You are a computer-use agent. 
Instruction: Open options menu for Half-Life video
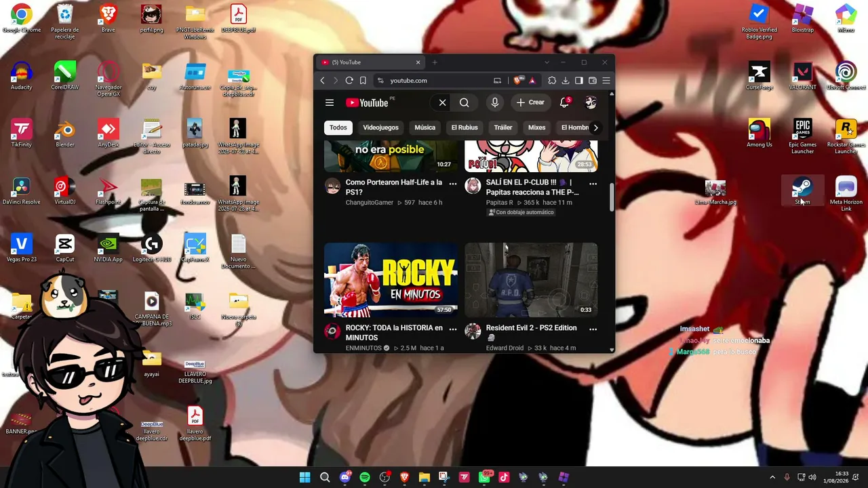[x=453, y=183]
